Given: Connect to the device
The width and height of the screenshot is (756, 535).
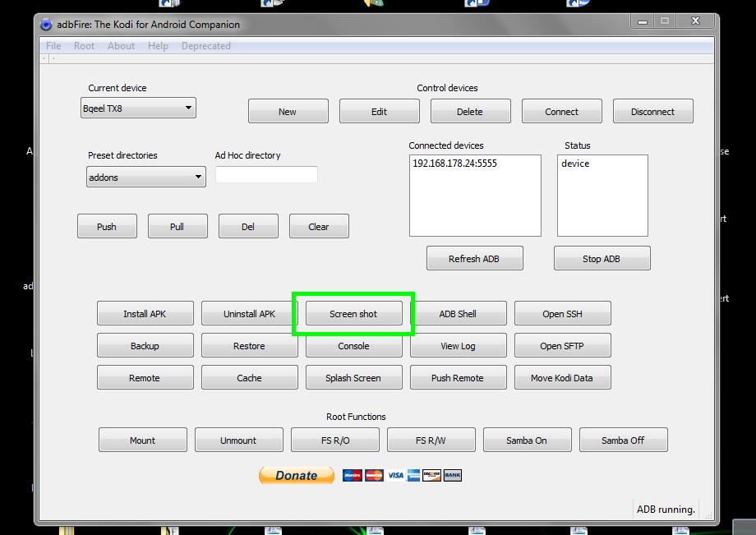Looking at the screenshot, I should 562,111.
